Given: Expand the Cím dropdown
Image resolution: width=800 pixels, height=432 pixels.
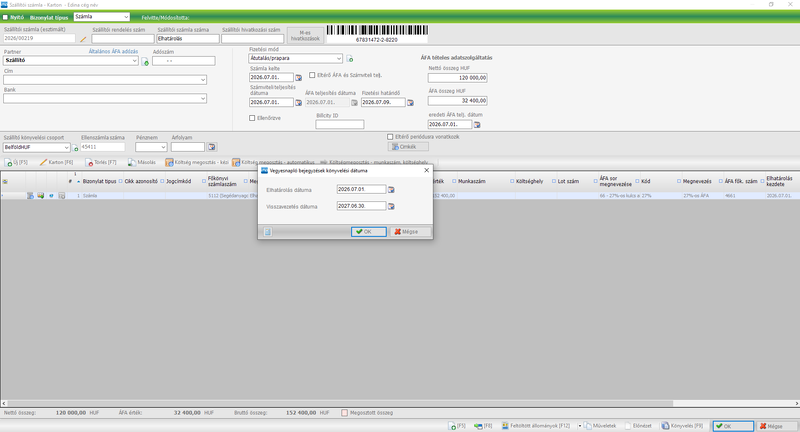Looking at the screenshot, I should 203,80.
